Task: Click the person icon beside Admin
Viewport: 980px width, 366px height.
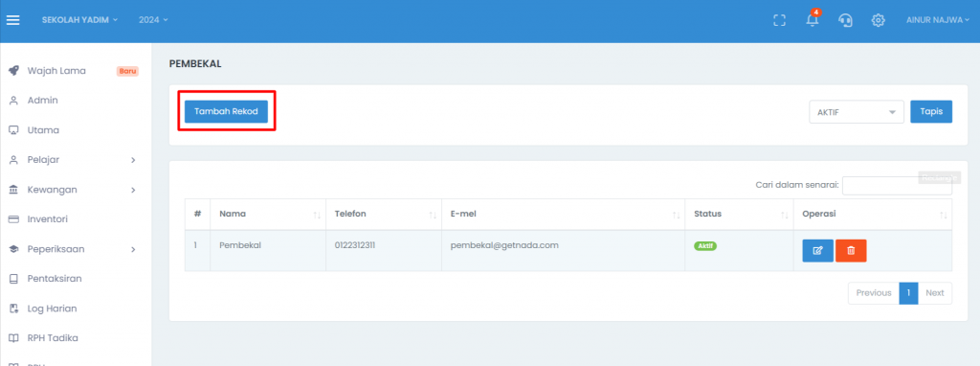Action: click(13, 101)
